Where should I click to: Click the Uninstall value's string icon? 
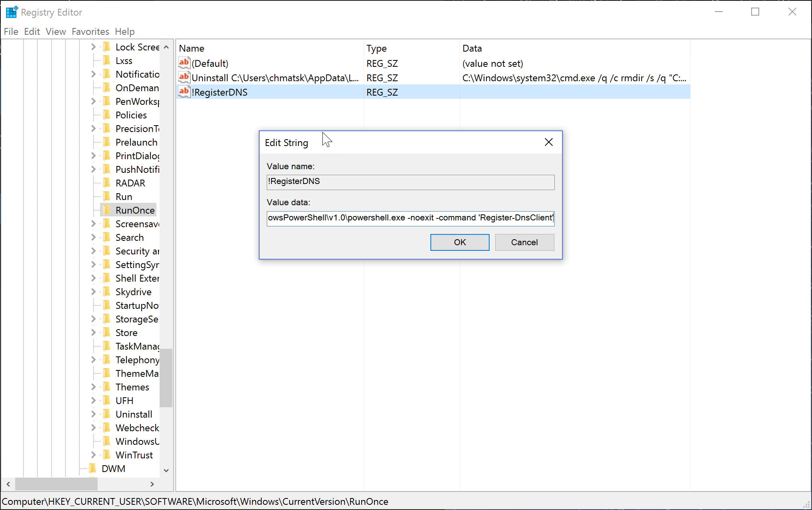[x=184, y=77]
